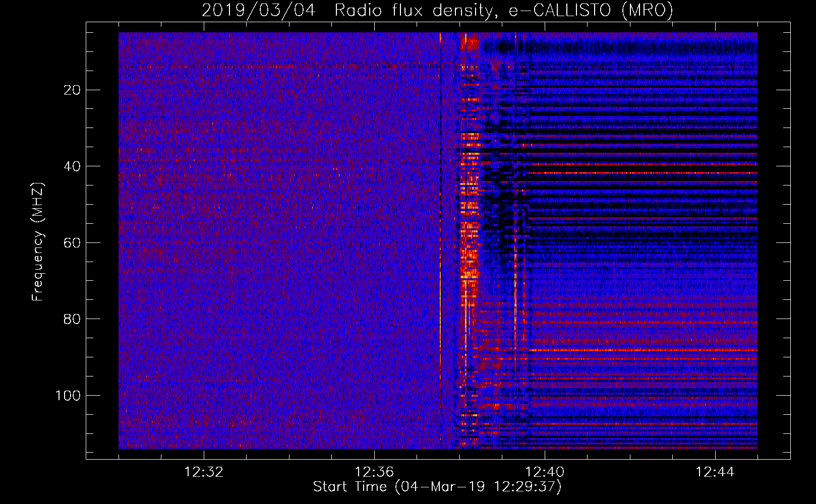The height and width of the screenshot is (504, 816).
Task: Click the 'Start Time (04-Mar-19 12:29:37)' label
Action: 437,487
